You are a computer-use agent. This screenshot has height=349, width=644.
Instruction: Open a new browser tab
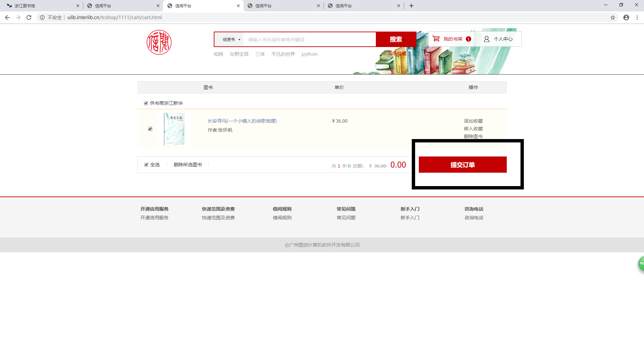pos(411,6)
